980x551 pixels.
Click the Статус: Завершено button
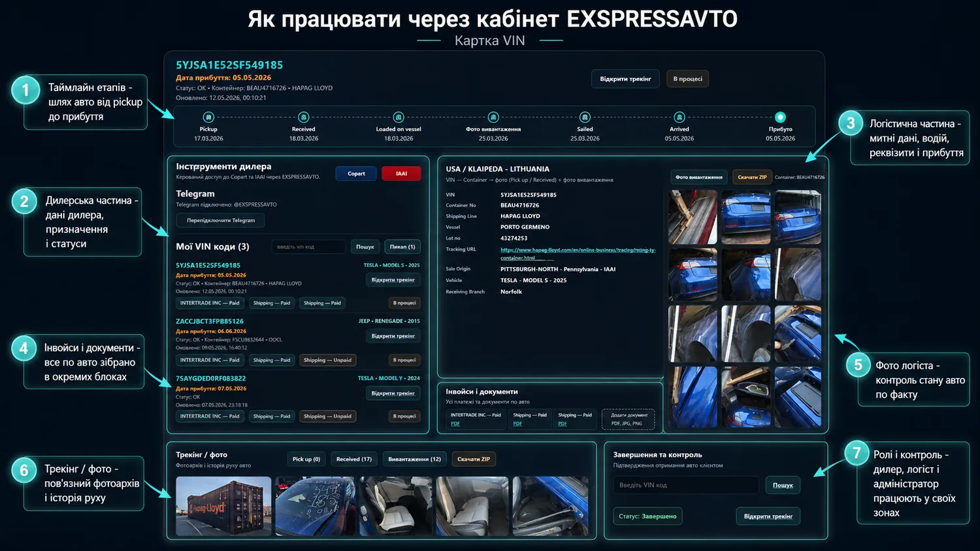click(647, 516)
